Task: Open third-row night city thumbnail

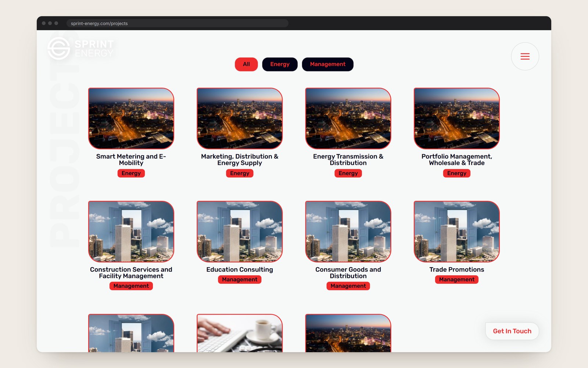Action: click(x=348, y=333)
